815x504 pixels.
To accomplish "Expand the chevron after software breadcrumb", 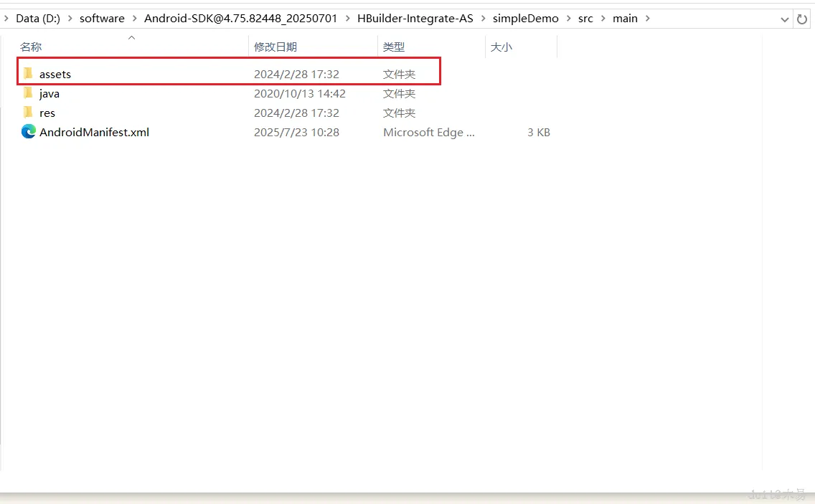I will (135, 19).
